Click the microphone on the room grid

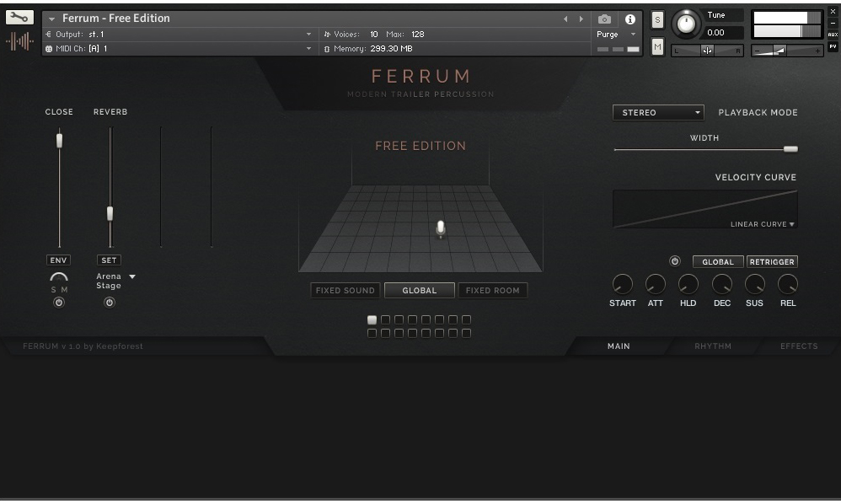click(x=441, y=228)
